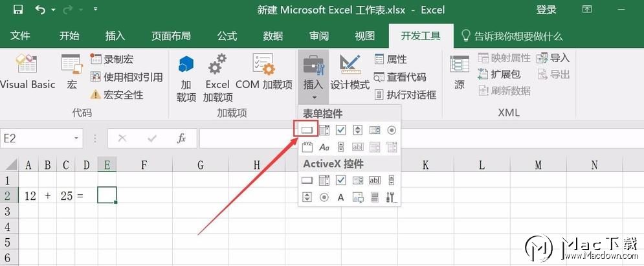Viewport: 644px width, 266px height.
Task: Select the ActiveX Label (A) icon
Action: click(340, 197)
